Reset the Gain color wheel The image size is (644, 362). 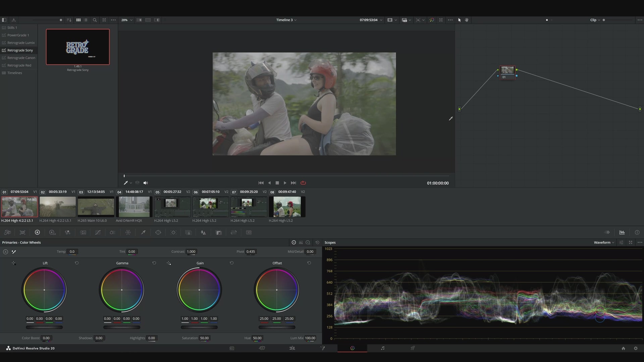(x=231, y=263)
